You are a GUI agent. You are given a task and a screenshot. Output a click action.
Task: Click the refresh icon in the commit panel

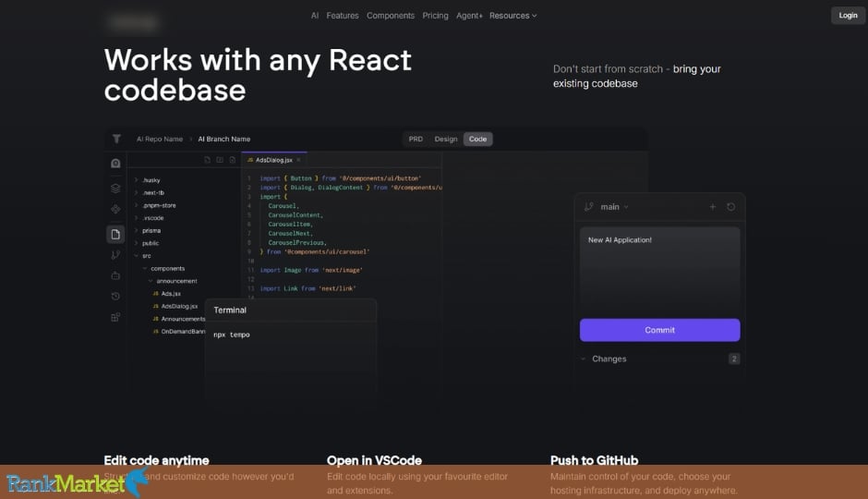click(730, 207)
